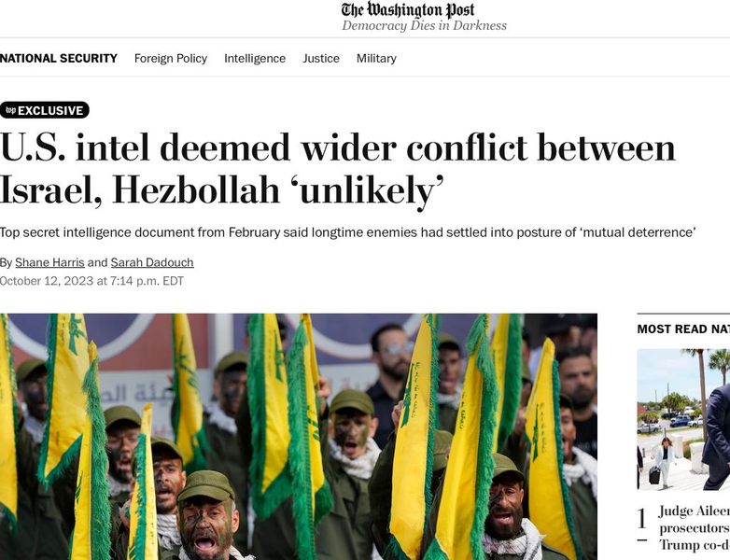Open author Shane Harris profile link
Image resolution: width=730 pixels, height=560 pixels.
pos(49,262)
